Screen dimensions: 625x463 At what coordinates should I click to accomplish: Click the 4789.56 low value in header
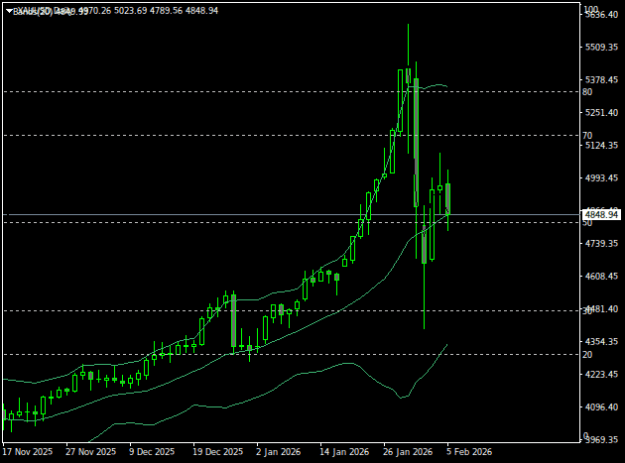click(x=166, y=11)
